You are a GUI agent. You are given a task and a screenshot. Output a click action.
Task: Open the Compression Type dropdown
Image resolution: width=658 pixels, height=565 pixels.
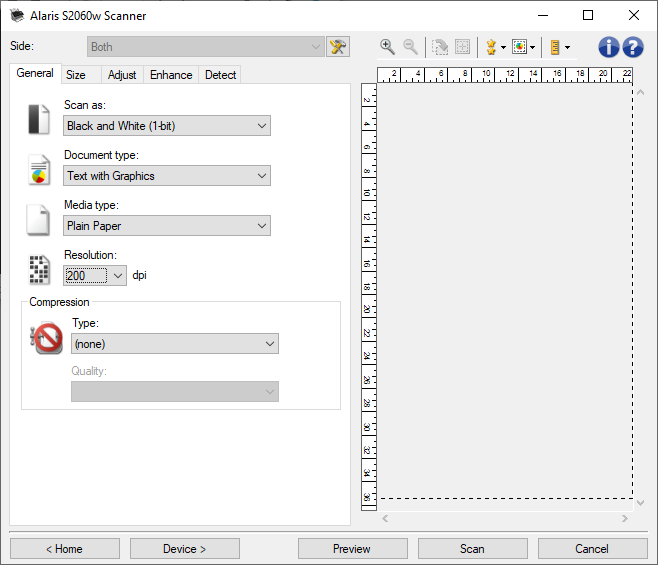[175, 344]
